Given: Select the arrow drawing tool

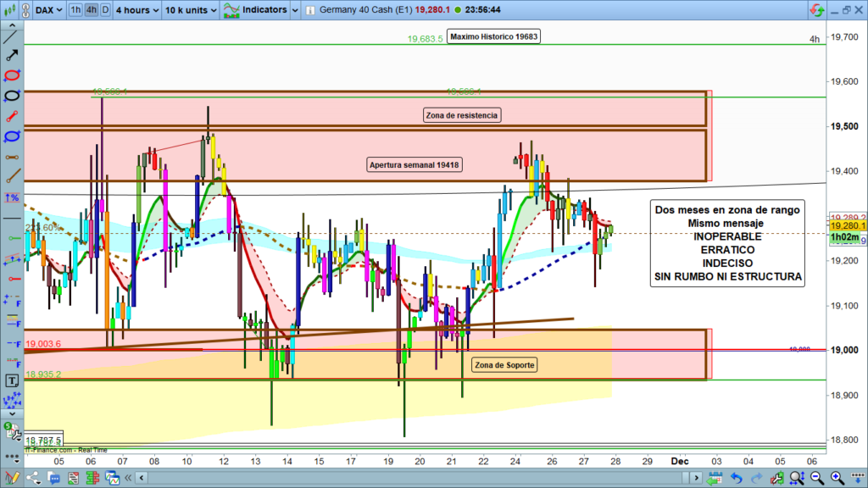Looking at the screenshot, I should (12, 55).
